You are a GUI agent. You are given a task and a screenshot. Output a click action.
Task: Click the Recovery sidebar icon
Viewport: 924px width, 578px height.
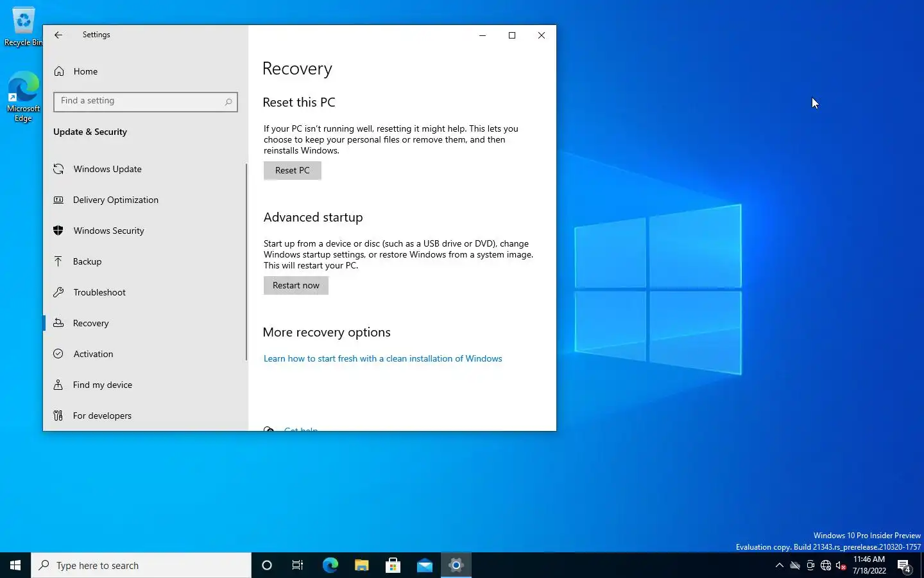pyautogui.click(x=58, y=323)
